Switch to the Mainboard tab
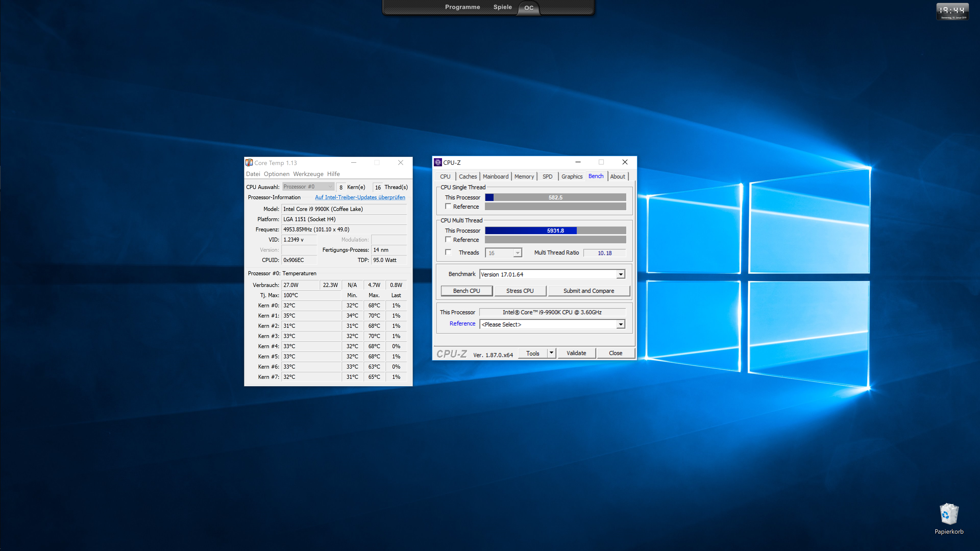This screenshot has height=551, width=980. pos(495,177)
